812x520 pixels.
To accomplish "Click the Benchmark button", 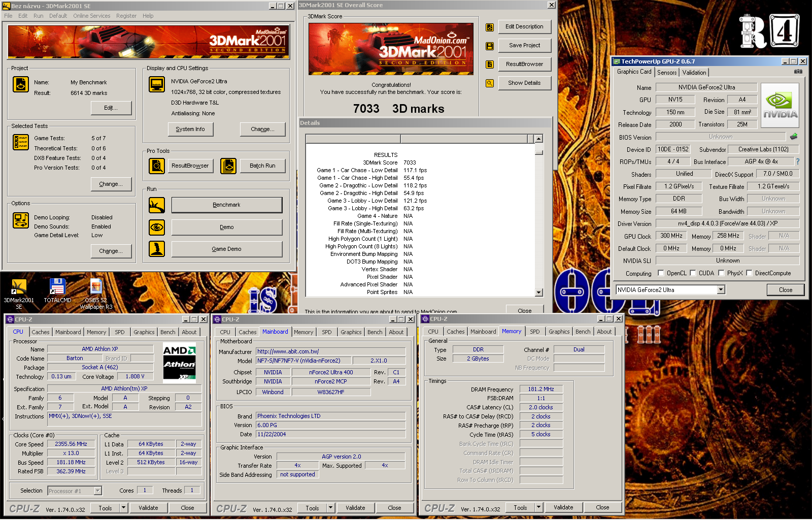I will (227, 205).
